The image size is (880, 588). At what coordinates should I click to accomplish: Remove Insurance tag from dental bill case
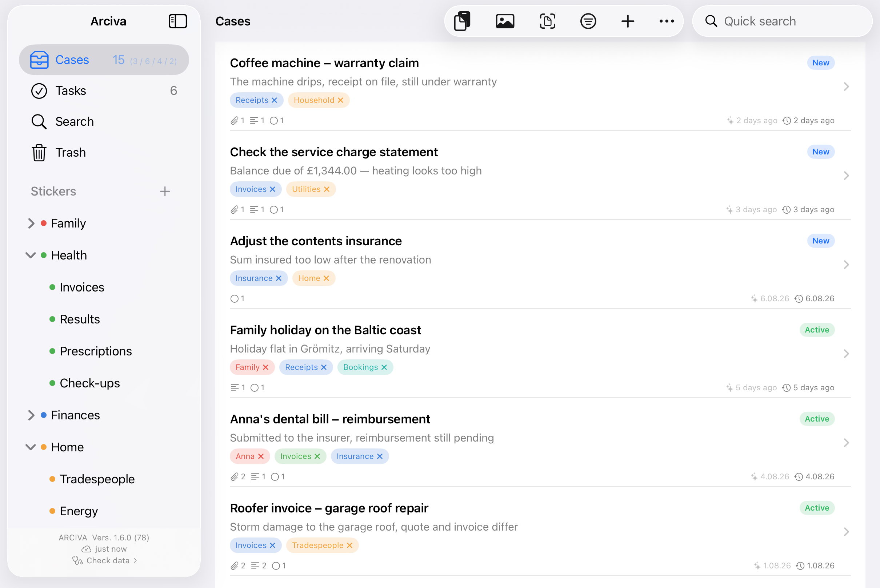[x=379, y=456]
